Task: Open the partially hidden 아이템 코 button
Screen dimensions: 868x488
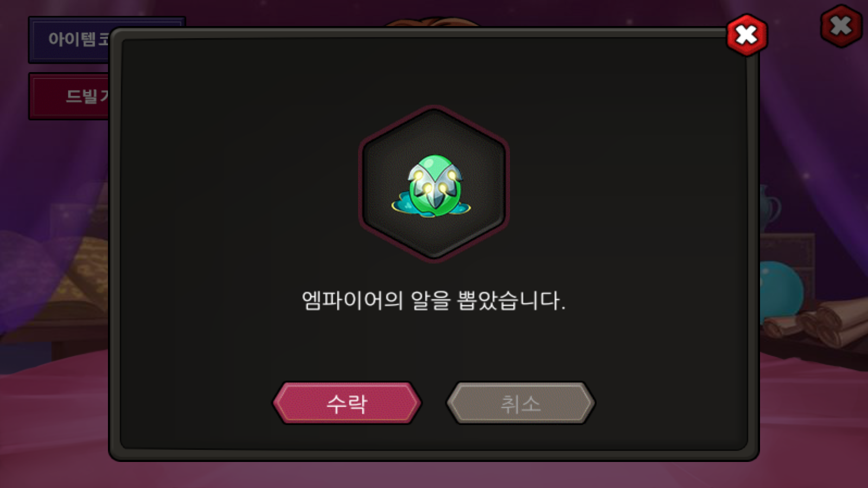Action: 69,39
